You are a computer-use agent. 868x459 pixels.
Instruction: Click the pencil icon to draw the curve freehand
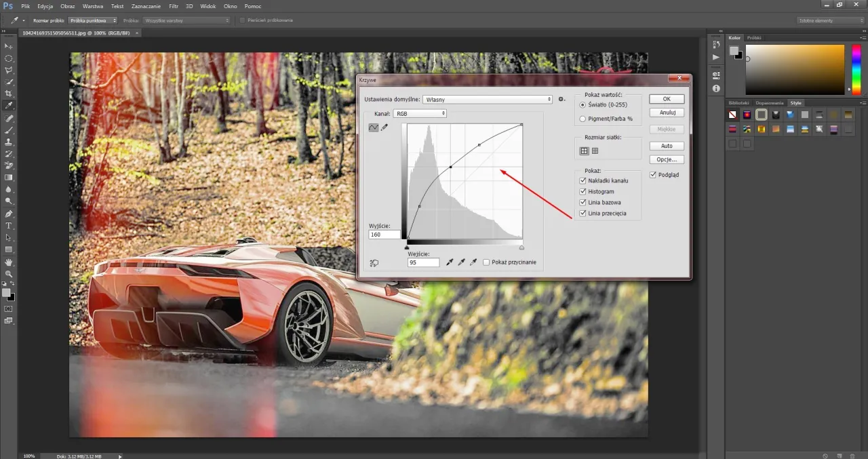384,127
